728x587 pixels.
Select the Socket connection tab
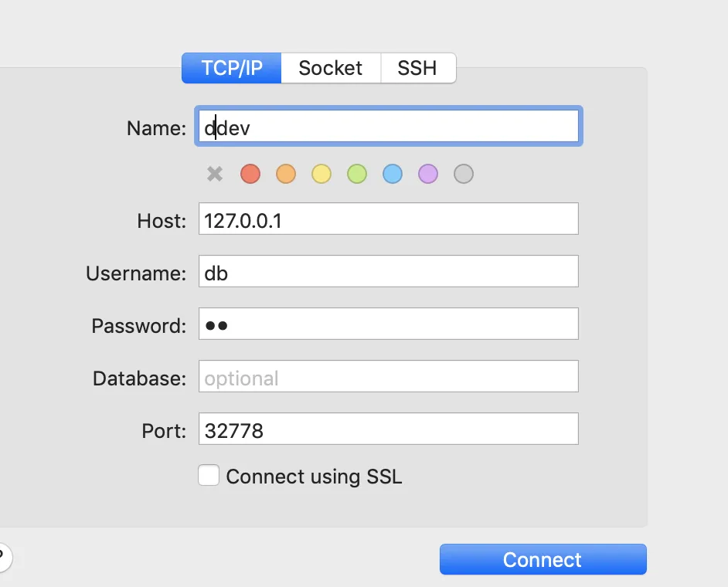point(331,68)
